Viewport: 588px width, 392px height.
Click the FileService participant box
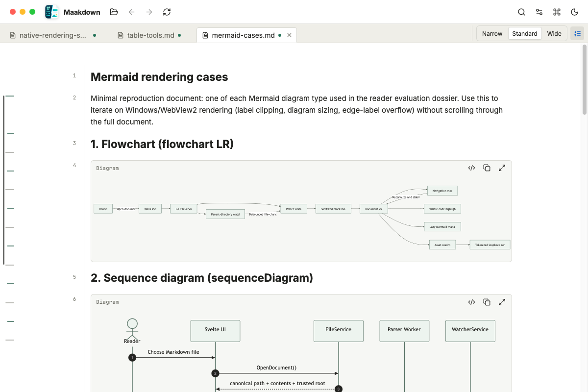339,331
